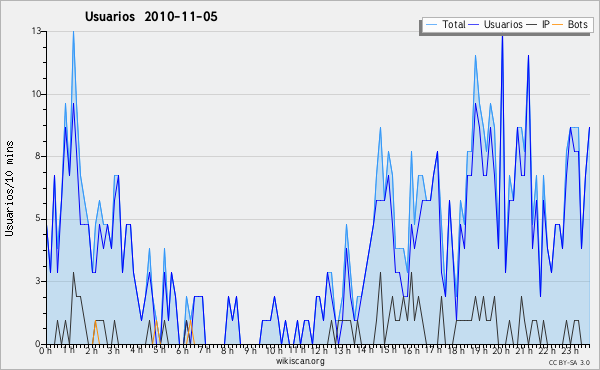The width and height of the screenshot is (600, 370).
Task: Click the '11 h' x-axis label
Action: [297, 350]
